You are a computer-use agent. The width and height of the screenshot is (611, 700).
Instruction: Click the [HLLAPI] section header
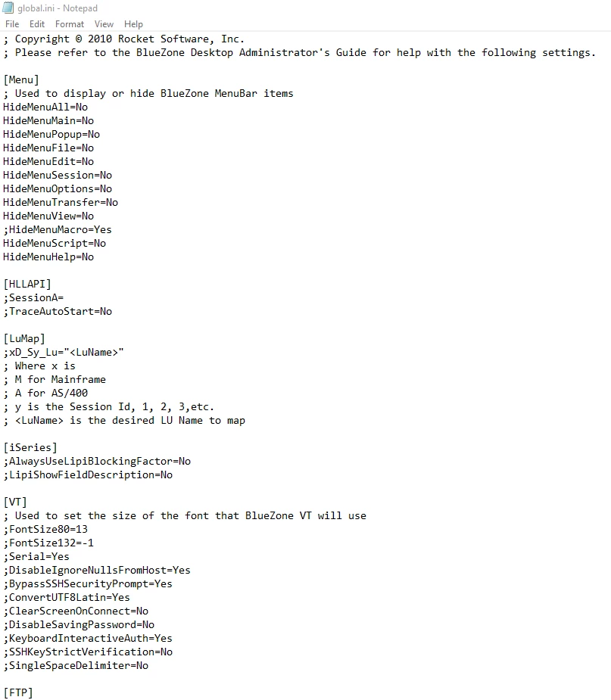click(27, 285)
